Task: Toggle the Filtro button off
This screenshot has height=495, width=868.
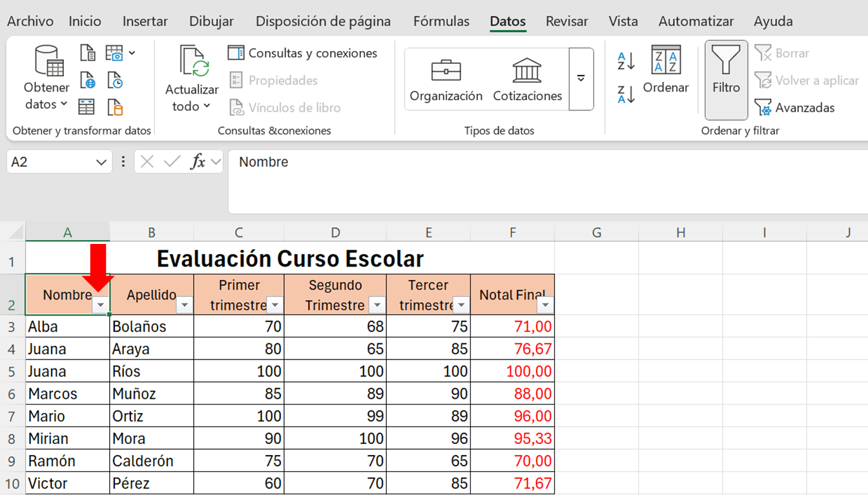Action: coord(726,70)
